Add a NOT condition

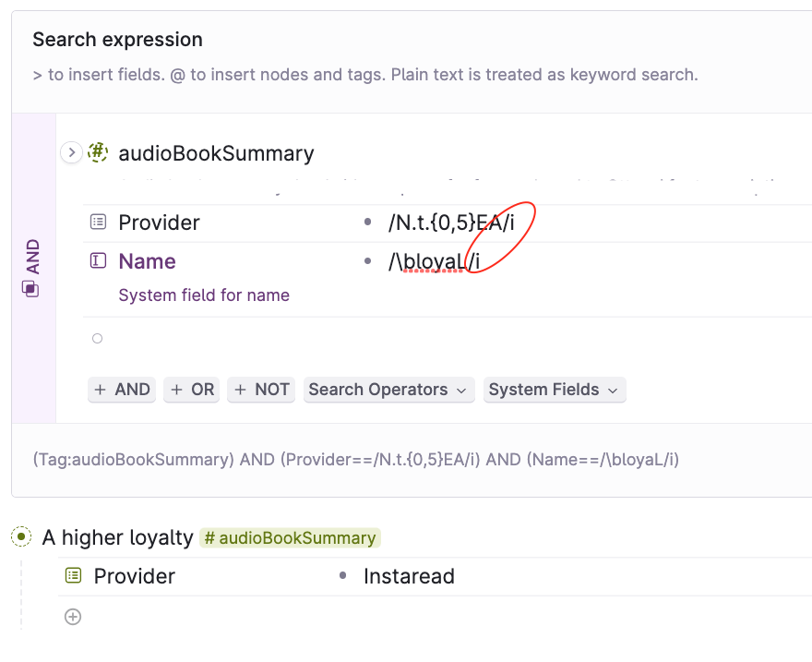click(261, 390)
